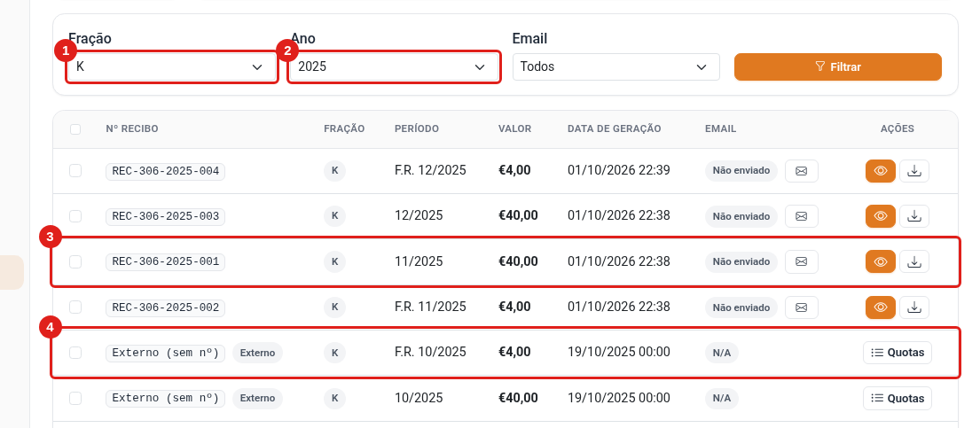Image resolution: width=980 pixels, height=428 pixels.
Task: Download receipt REC-306-2025-001
Action: (914, 261)
